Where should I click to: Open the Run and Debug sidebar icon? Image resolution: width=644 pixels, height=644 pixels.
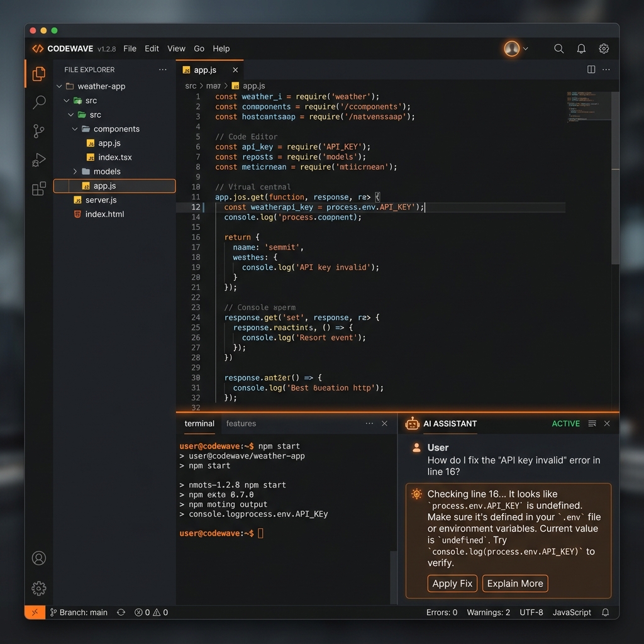(38, 160)
